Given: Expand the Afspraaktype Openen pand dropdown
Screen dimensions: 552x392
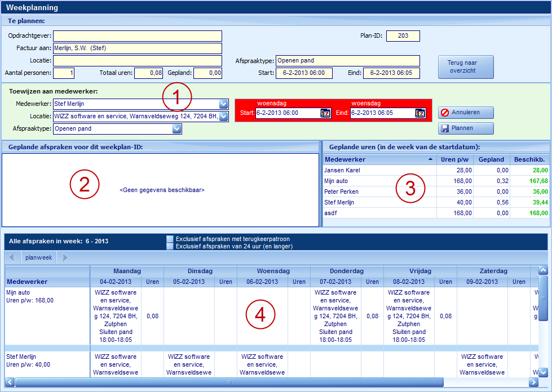Looking at the screenshot, I should pyautogui.click(x=176, y=129).
